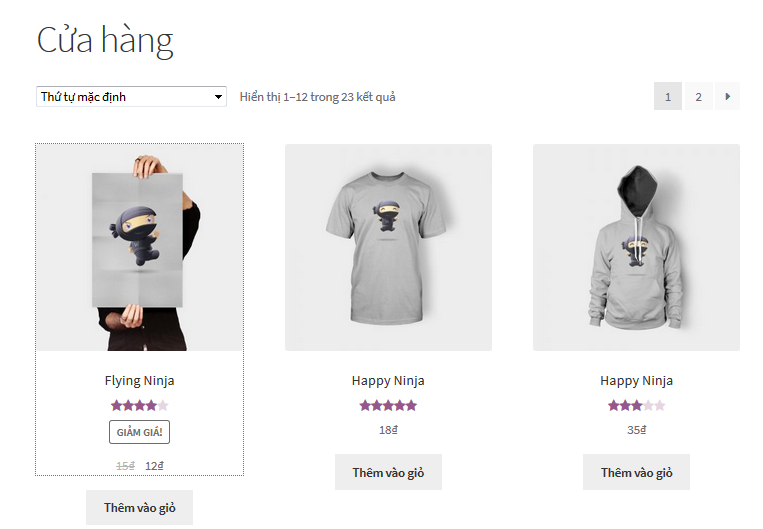
Task: Add Flying Ninja to the cart
Action: click(x=139, y=507)
